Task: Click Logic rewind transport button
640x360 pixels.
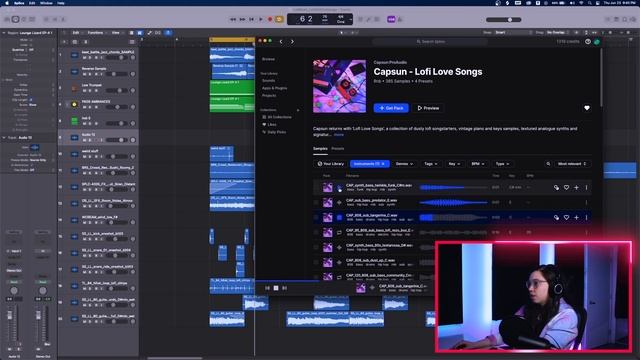Action: (x=233, y=19)
